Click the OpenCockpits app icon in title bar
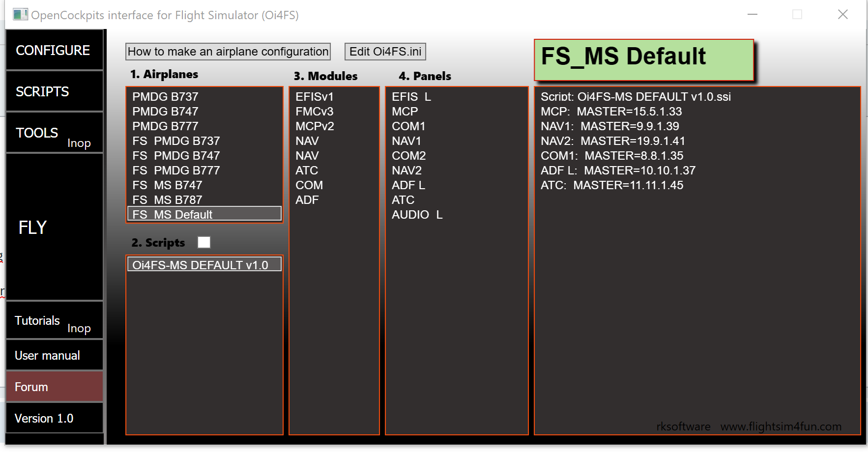The width and height of the screenshot is (868, 455). click(x=20, y=15)
